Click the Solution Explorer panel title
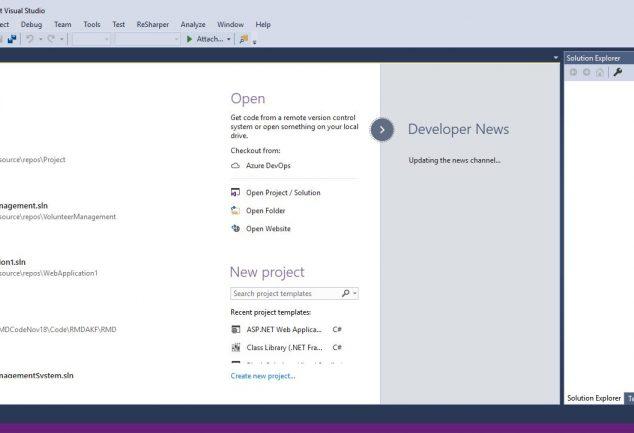The width and height of the screenshot is (634, 433). 593,58
